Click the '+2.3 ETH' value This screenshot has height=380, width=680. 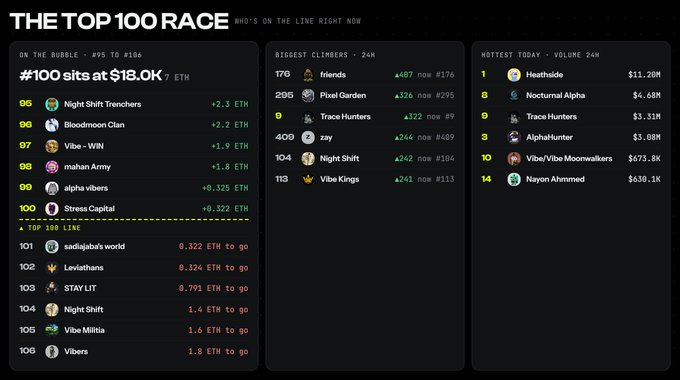coord(230,104)
